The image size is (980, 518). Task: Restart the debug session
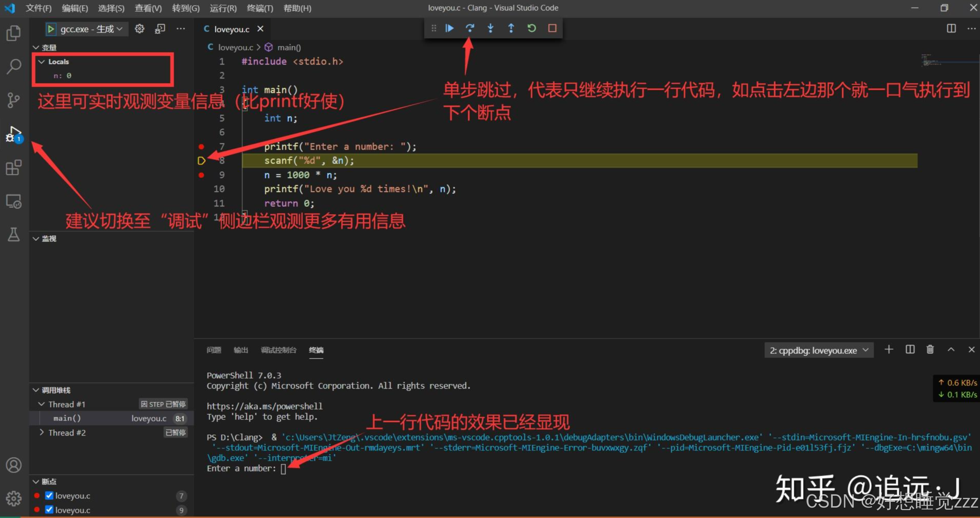pyautogui.click(x=532, y=28)
